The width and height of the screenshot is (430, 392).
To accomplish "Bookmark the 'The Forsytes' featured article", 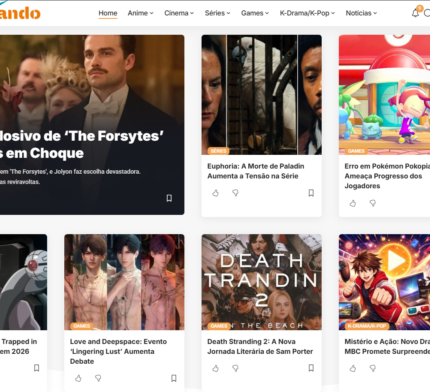I will pyautogui.click(x=169, y=198).
